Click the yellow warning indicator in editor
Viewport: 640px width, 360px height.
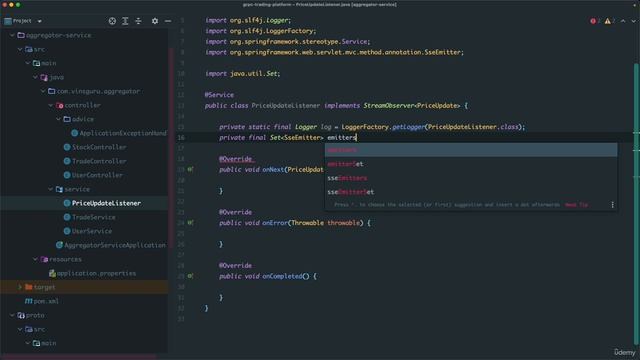(607, 21)
